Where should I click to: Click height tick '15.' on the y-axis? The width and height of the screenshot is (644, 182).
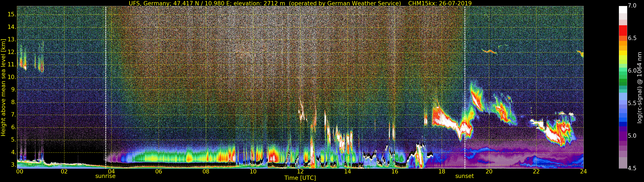click(x=12, y=15)
